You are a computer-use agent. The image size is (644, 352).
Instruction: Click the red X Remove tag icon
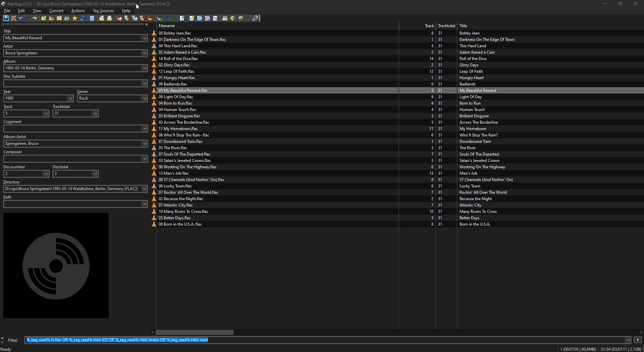coord(14,18)
